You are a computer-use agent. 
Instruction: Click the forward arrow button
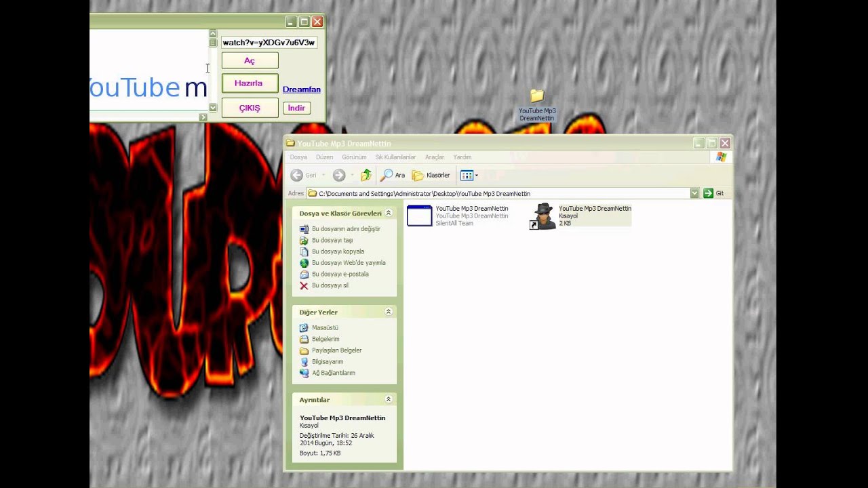339,176
